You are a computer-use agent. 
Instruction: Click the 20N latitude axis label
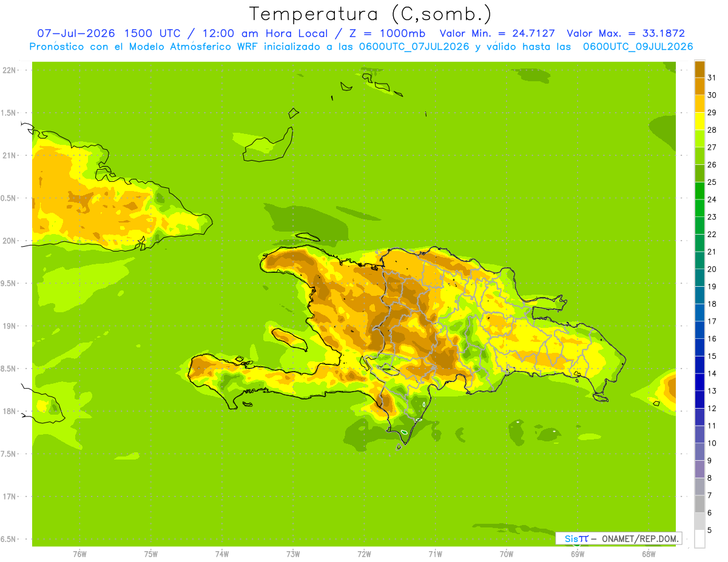tap(9, 241)
